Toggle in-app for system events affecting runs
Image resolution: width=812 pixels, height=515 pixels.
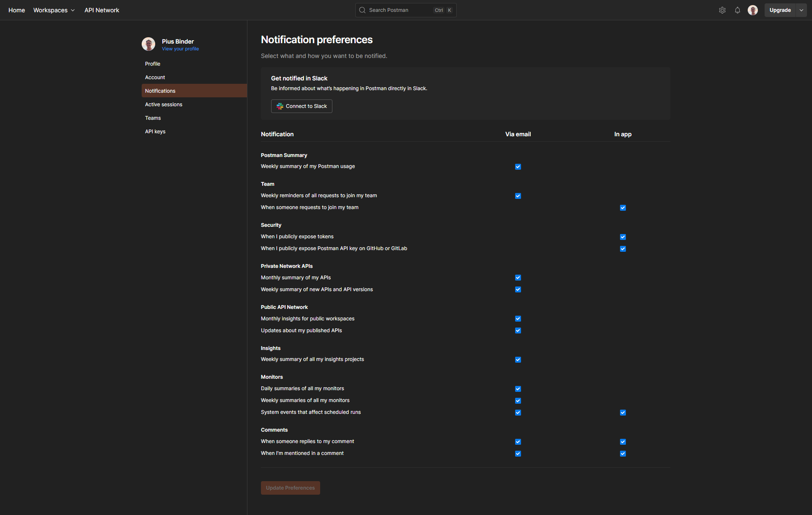623,413
